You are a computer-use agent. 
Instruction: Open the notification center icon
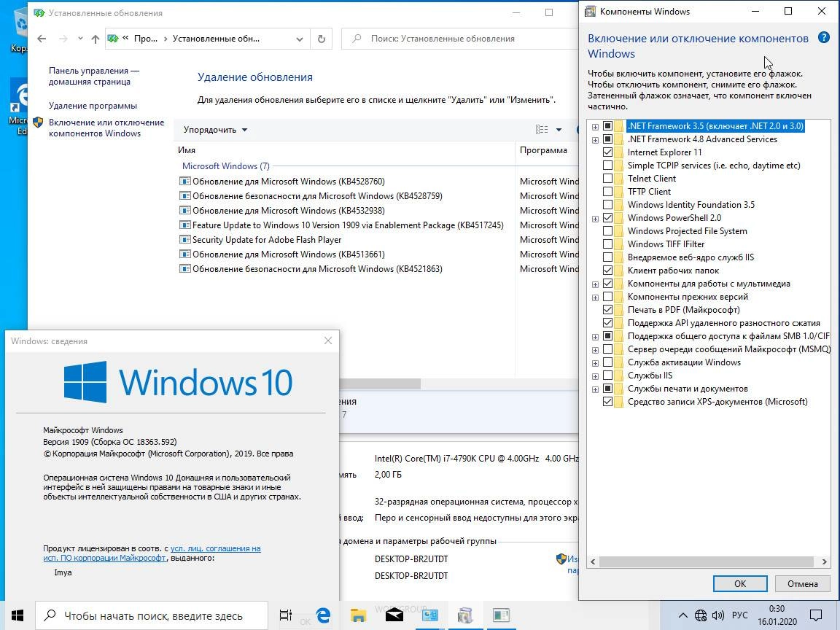(x=816, y=615)
